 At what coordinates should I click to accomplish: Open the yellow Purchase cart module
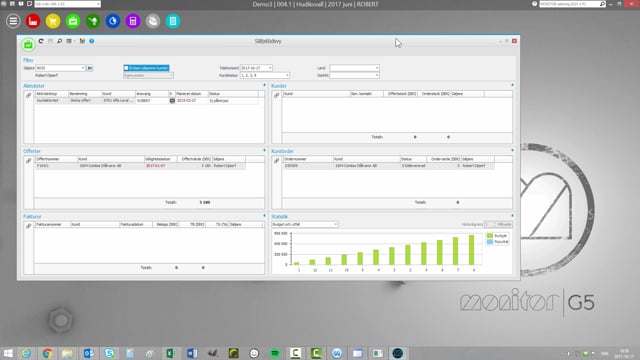pyautogui.click(x=53, y=21)
